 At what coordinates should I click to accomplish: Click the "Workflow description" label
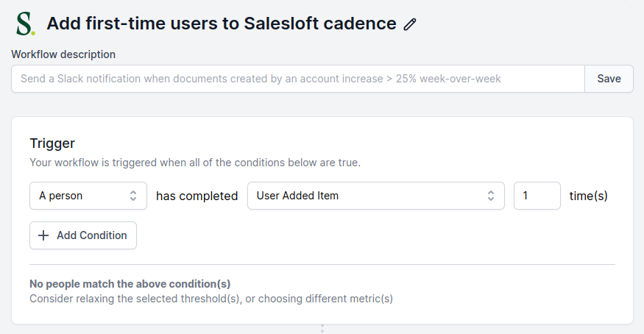click(63, 54)
